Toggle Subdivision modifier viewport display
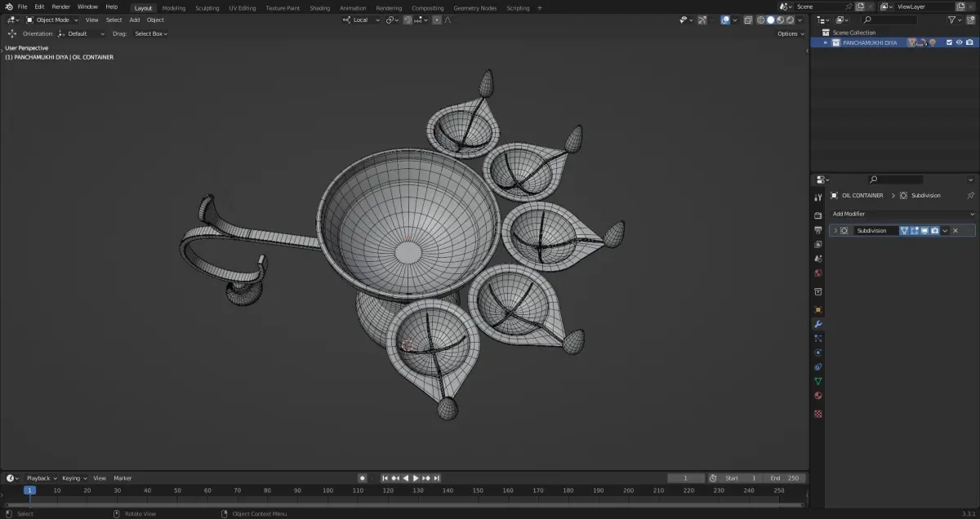Image resolution: width=980 pixels, height=519 pixels. 924,230
